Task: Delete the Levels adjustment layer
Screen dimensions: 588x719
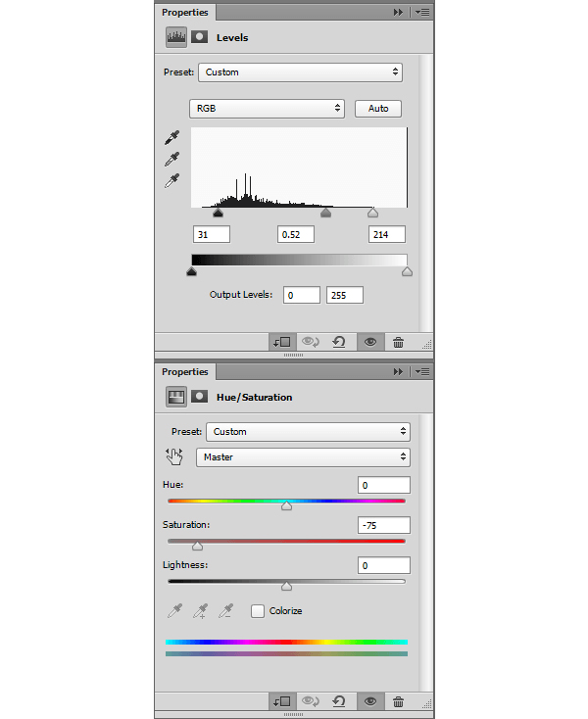Action: [398, 342]
